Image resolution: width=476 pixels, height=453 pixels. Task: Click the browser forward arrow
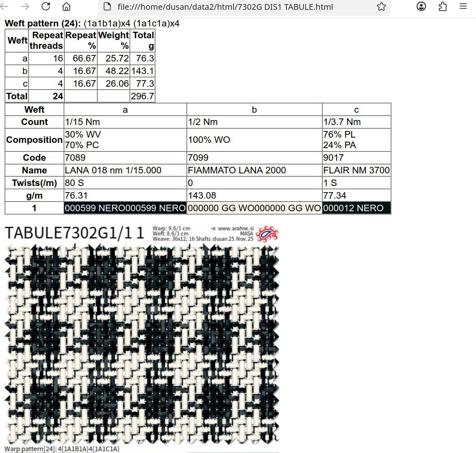pos(25,7)
